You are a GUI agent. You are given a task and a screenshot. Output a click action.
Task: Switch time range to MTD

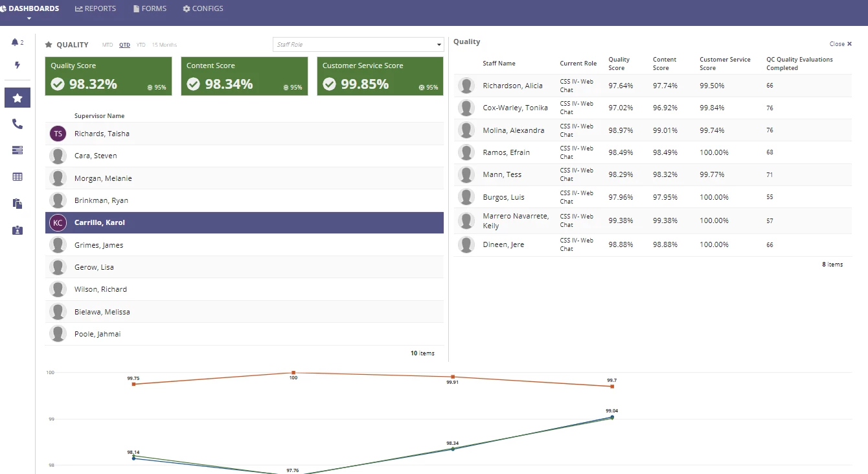[108, 45]
